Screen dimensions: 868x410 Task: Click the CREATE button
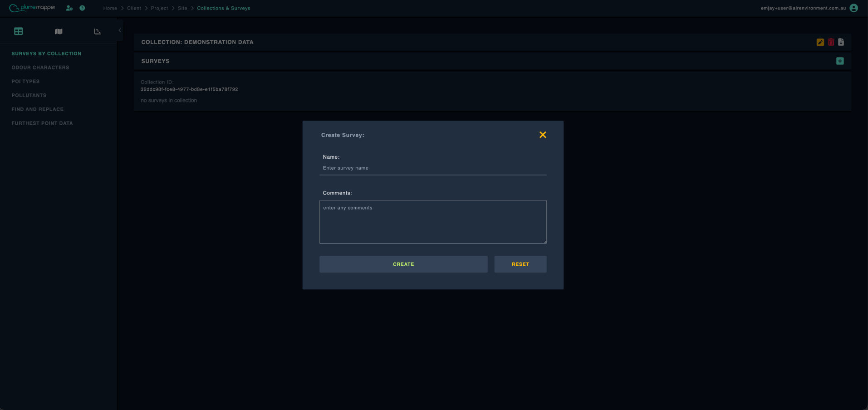click(403, 264)
